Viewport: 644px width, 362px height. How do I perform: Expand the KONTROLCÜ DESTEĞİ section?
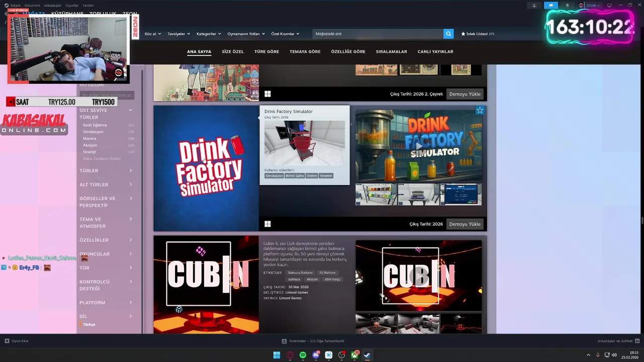coord(106,285)
